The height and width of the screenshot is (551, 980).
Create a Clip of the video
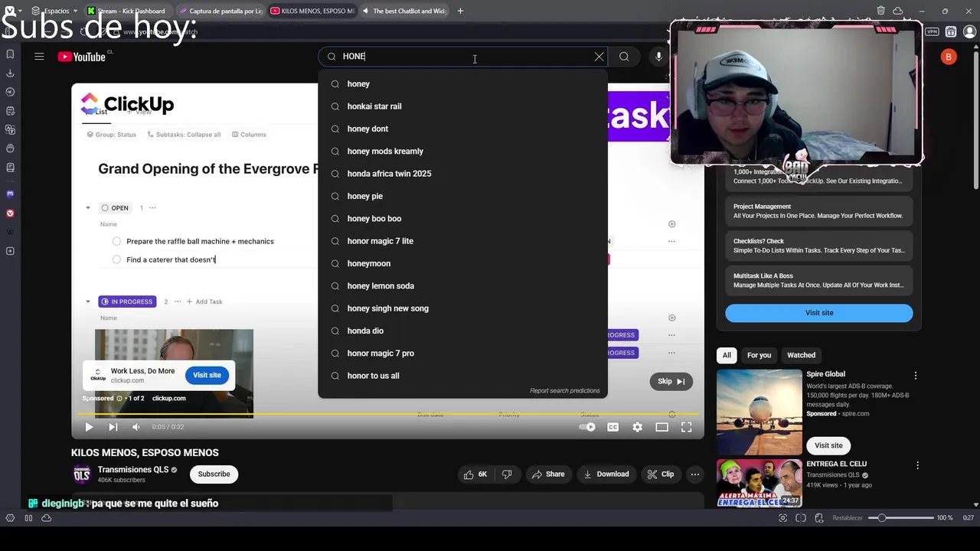pos(660,474)
